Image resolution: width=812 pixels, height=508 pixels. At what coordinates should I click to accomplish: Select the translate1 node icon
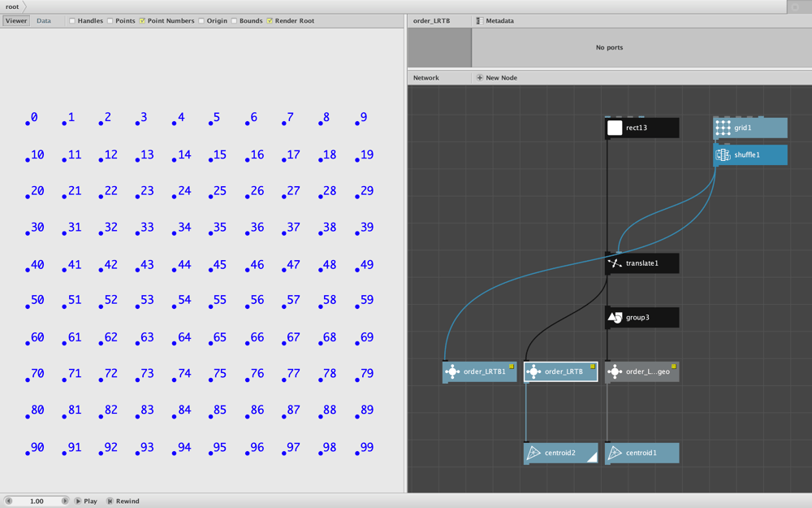[x=615, y=263]
